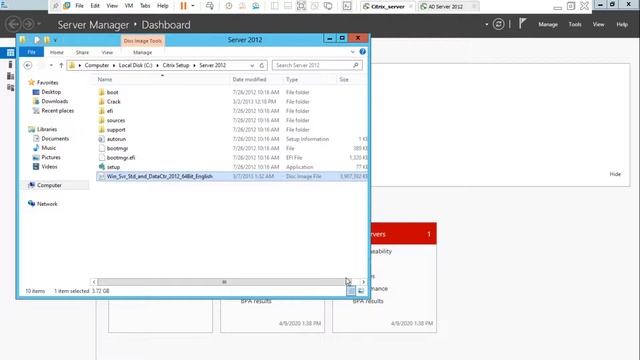Select Downloads under Favorites

[x=55, y=101]
